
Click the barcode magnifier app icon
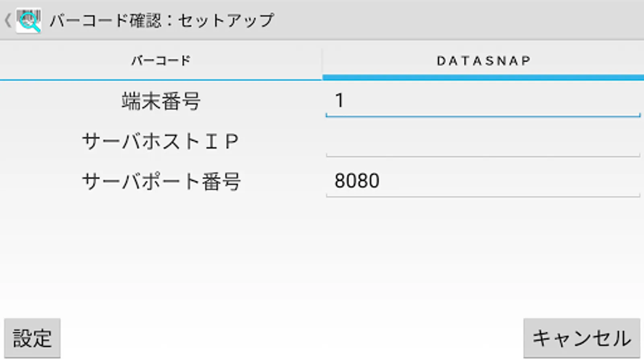click(x=29, y=21)
